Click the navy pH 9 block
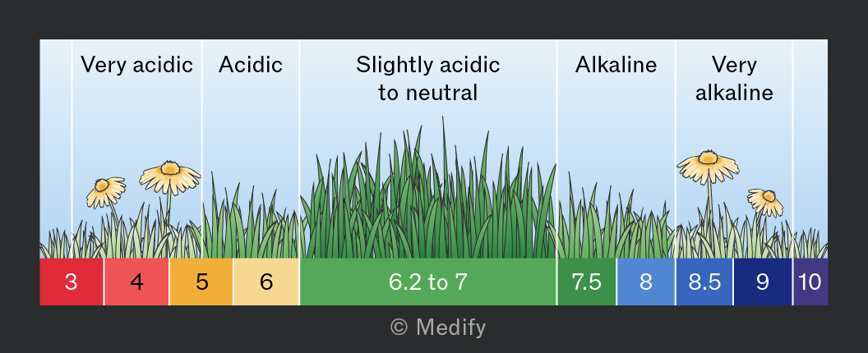 pos(762,282)
